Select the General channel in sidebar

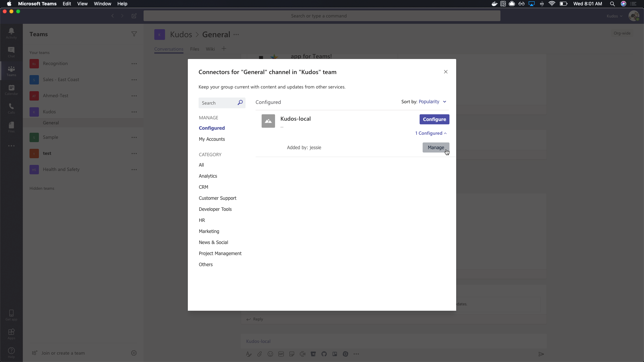[x=83, y=123]
